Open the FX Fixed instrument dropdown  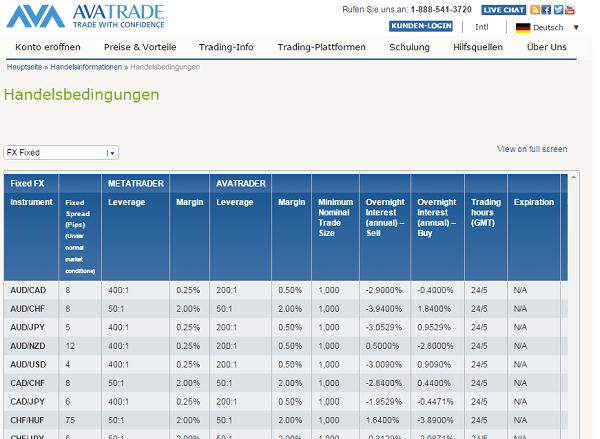coord(61,153)
